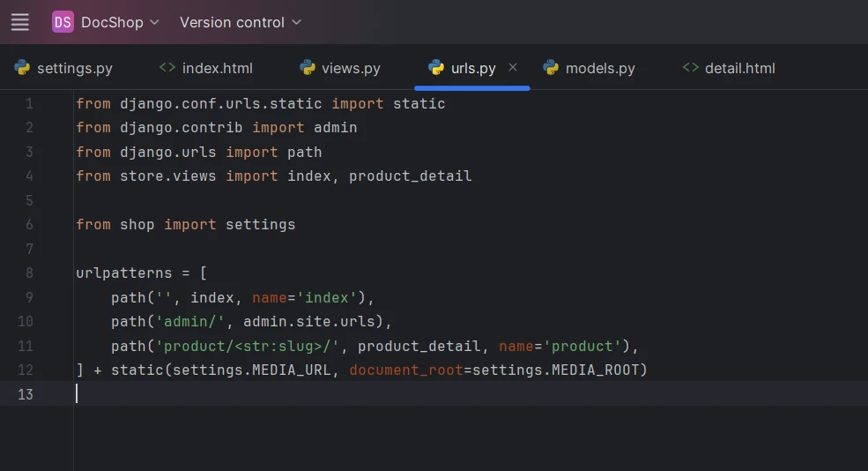Click line number 8 in the gutter
This screenshot has width=868, height=471.
point(29,273)
